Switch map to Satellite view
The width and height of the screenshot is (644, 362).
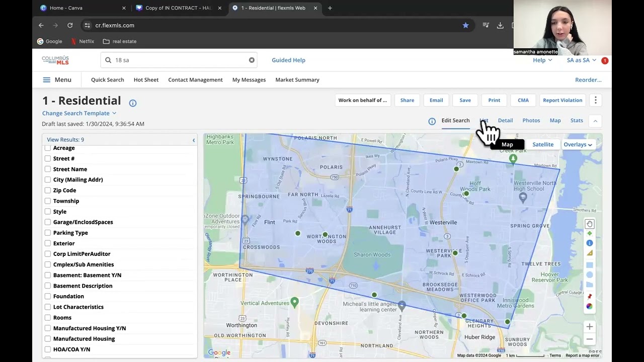(x=543, y=145)
